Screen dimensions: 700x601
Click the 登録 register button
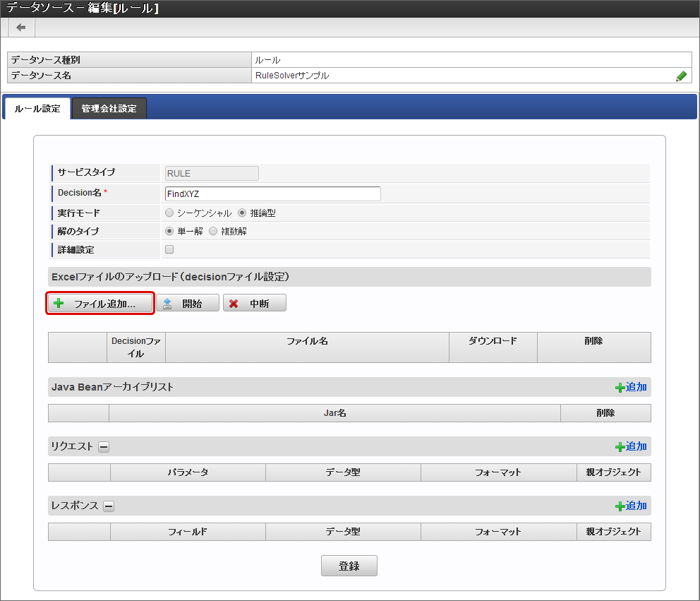tap(349, 566)
